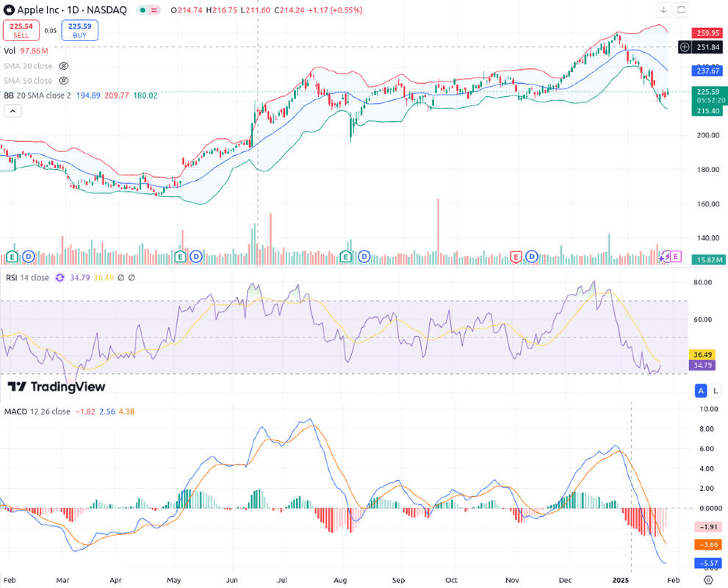This screenshot has width=728, height=588.
Task: Click the green 225.59 current price label
Action: [708, 92]
